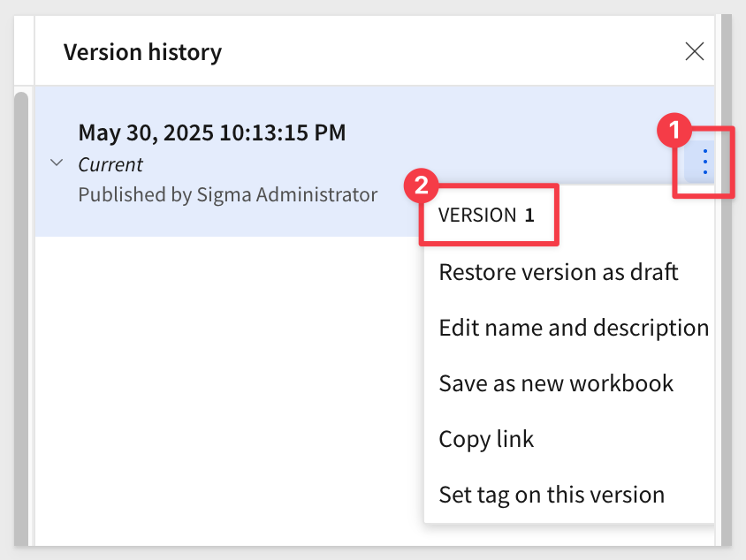
Task: Choose Restore version as draft
Action: (558, 272)
